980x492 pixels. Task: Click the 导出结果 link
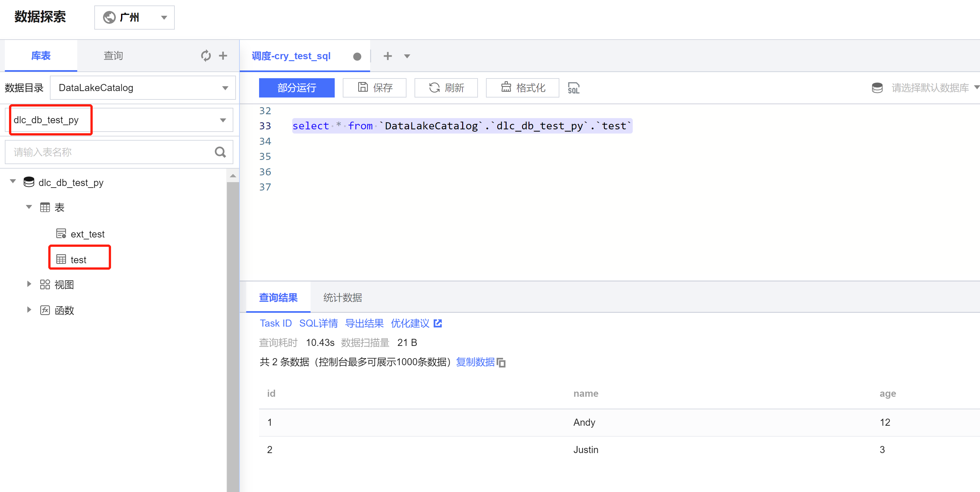point(364,323)
